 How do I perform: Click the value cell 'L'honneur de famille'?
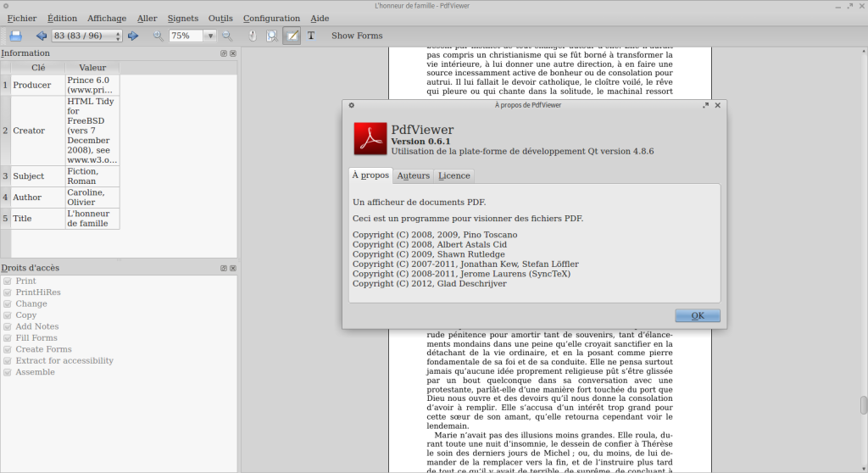[x=92, y=218]
